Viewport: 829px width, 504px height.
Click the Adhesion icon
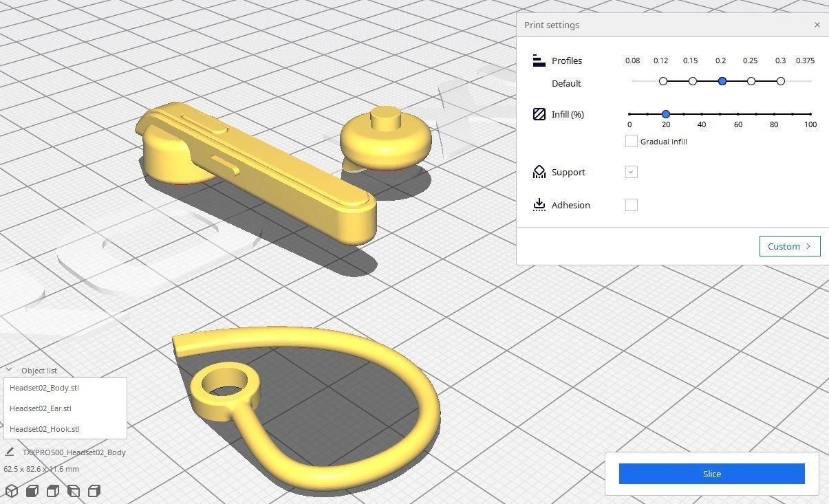click(x=539, y=205)
